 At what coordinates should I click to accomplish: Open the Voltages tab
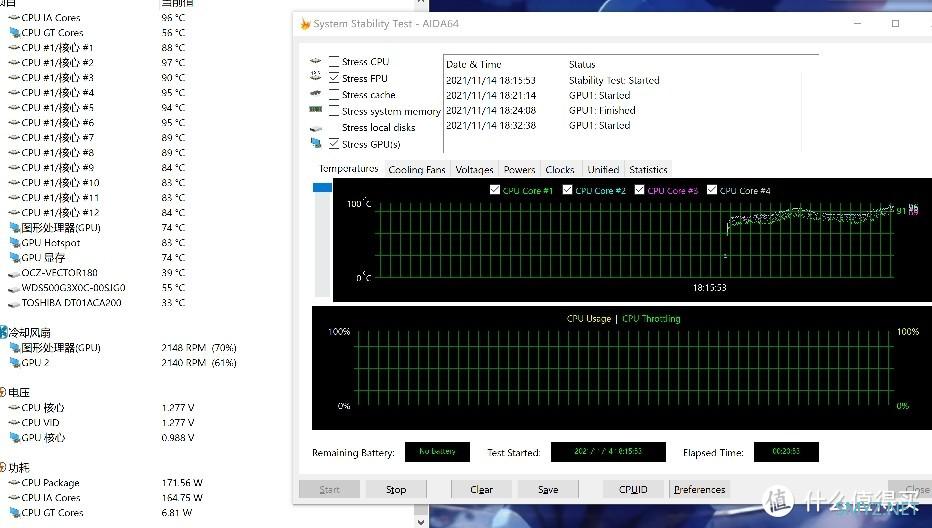(x=474, y=169)
